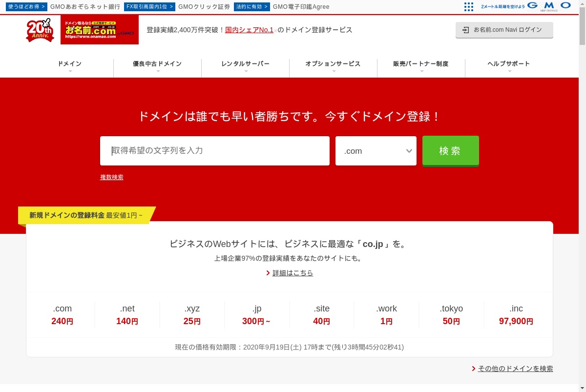Select the .work 1円 price
Image resolution: width=586 pixels, height=392 pixels.
(387, 315)
